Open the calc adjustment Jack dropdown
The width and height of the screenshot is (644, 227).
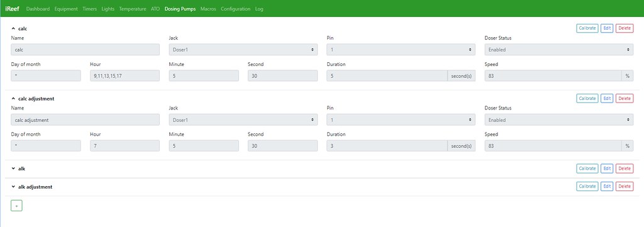pyautogui.click(x=243, y=120)
